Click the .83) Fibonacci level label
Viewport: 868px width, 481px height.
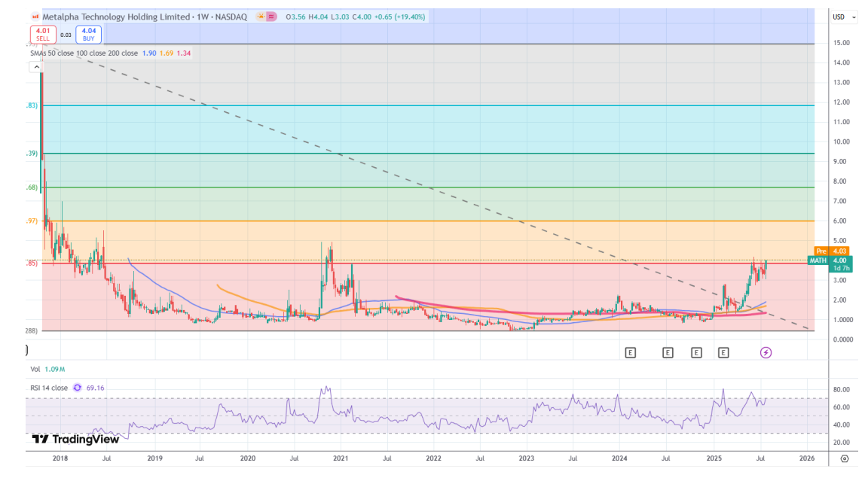(x=32, y=105)
